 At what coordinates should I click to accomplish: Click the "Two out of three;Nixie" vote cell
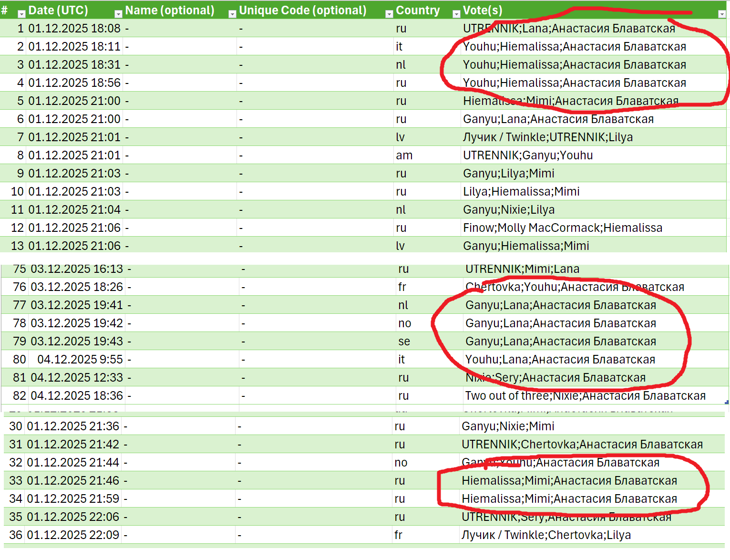585,395
